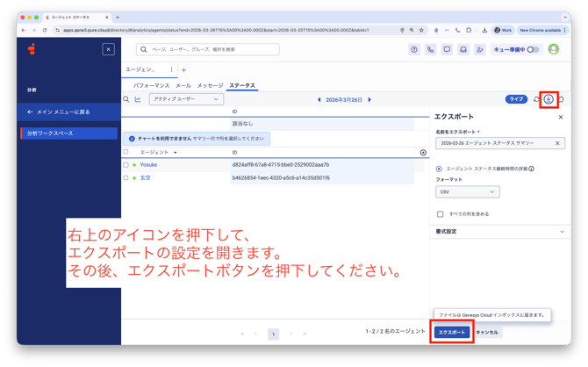Click the refresh icon beside the ライブ badge
Image resolution: width=588 pixels, height=367 pixels.
pyautogui.click(x=536, y=99)
